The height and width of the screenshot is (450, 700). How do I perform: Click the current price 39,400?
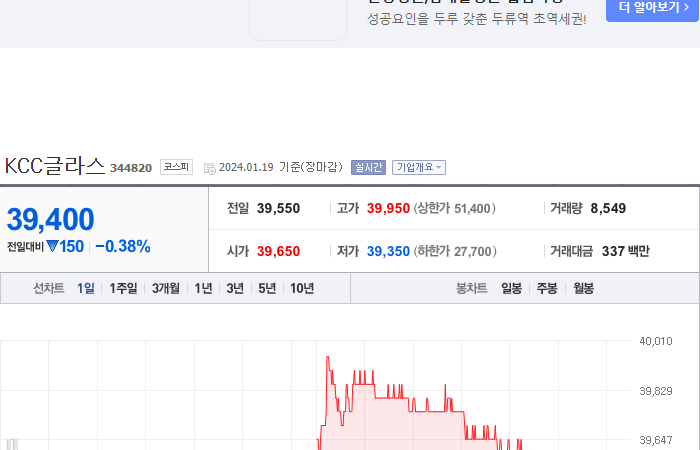click(x=50, y=220)
